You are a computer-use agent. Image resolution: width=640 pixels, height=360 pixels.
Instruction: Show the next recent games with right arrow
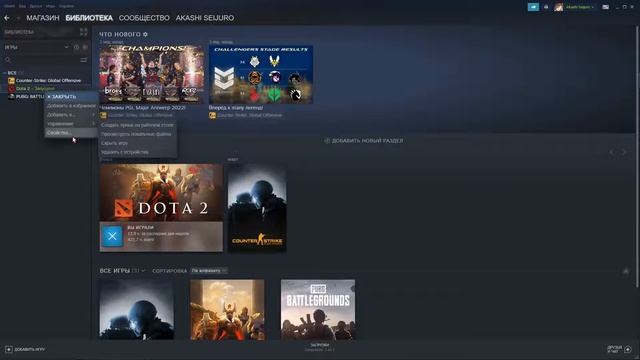tap(624, 152)
